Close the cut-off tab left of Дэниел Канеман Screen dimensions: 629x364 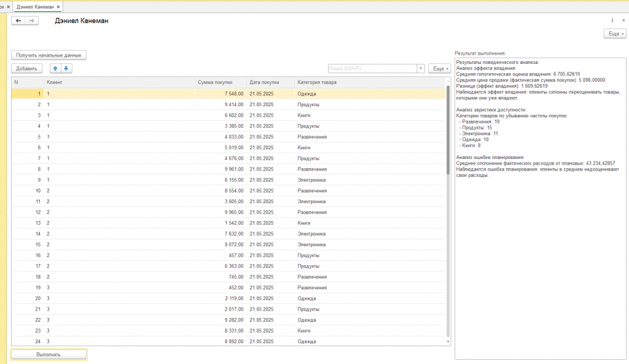8,7
